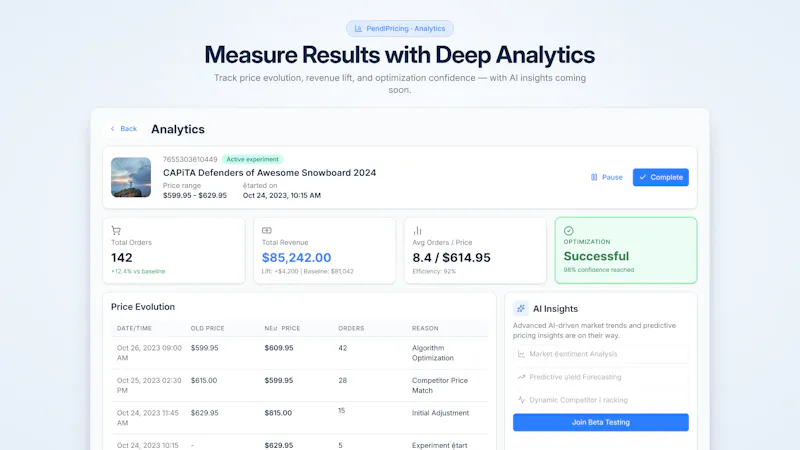
Task: Click the new price $609.95 cell
Action: [x=279, y=348]
